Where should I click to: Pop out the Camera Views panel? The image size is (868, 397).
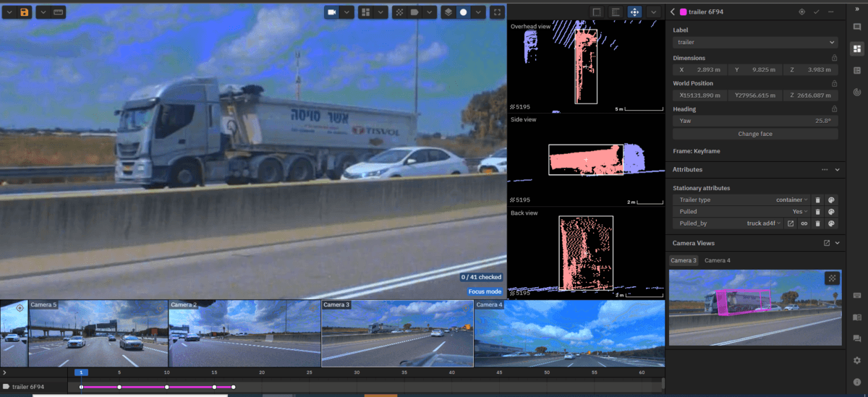827,243
